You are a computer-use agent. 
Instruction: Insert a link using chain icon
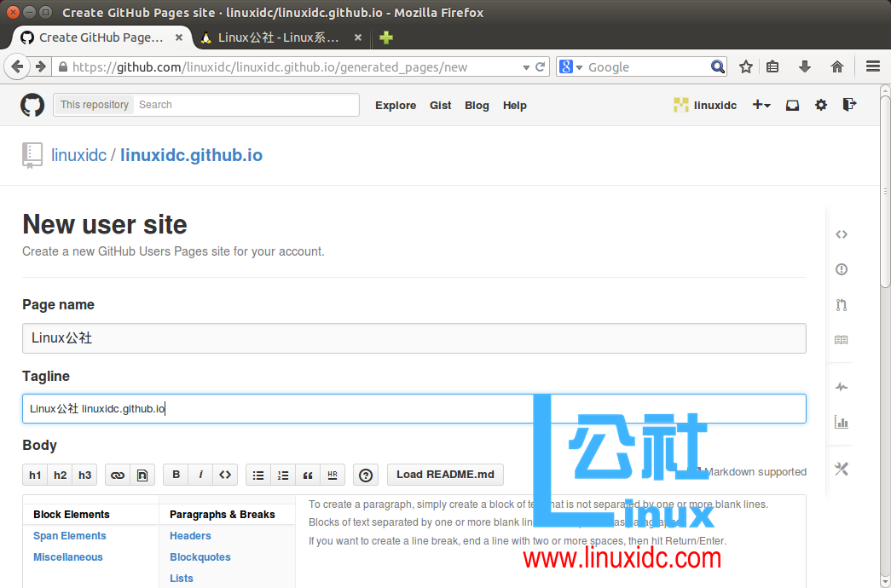(118, 475)
